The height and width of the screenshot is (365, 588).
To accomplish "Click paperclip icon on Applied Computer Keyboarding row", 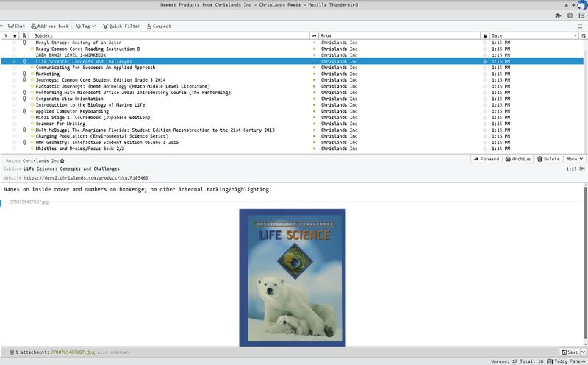I will [x=24, y=111].
